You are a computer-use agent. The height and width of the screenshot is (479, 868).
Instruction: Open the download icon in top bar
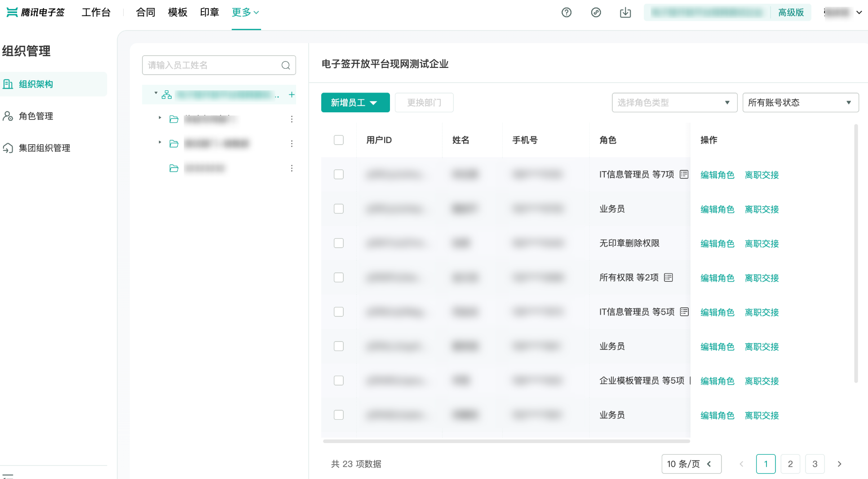[625, 13]
